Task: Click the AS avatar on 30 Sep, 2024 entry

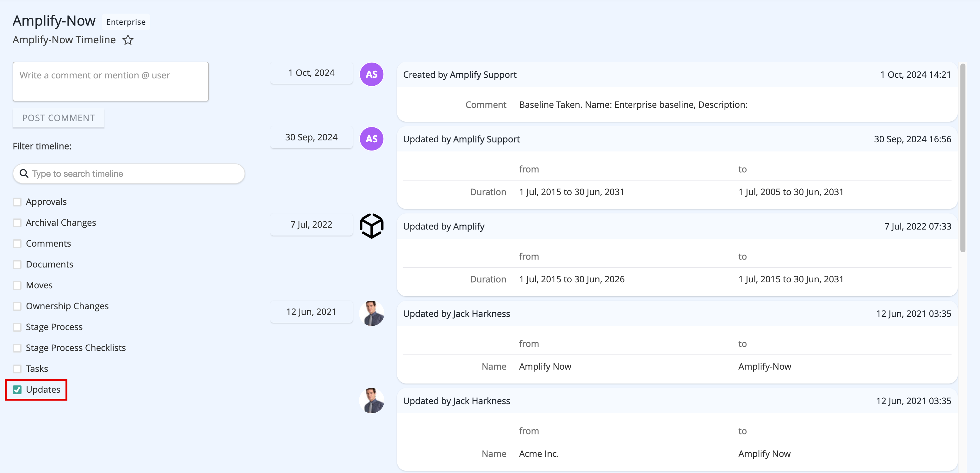Action: click(371, 139)
